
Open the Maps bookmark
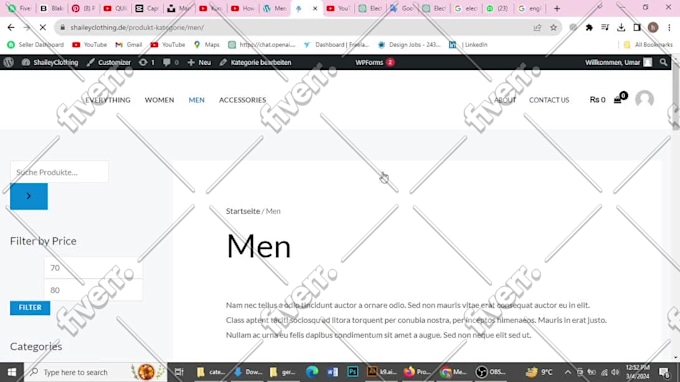207,44
